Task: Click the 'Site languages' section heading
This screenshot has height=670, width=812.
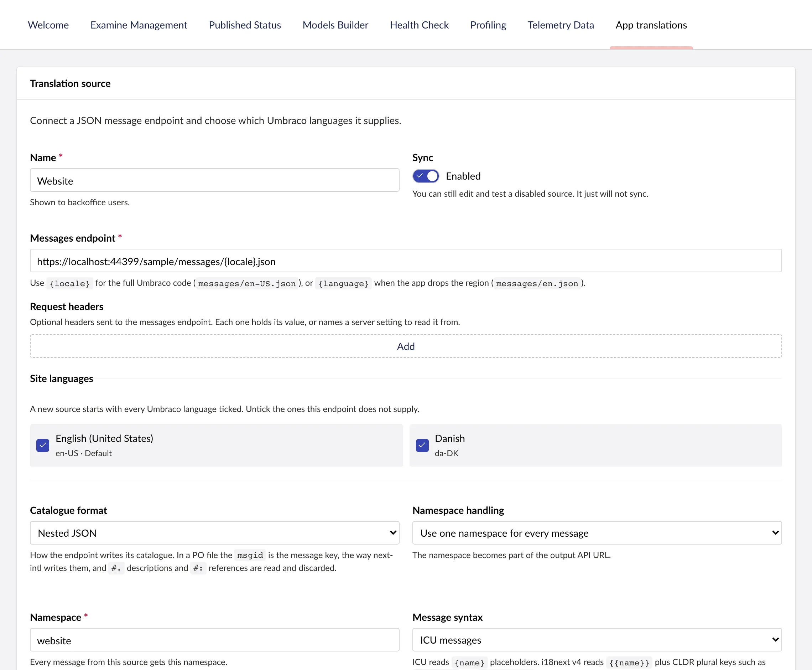Action: click(62, 378)
